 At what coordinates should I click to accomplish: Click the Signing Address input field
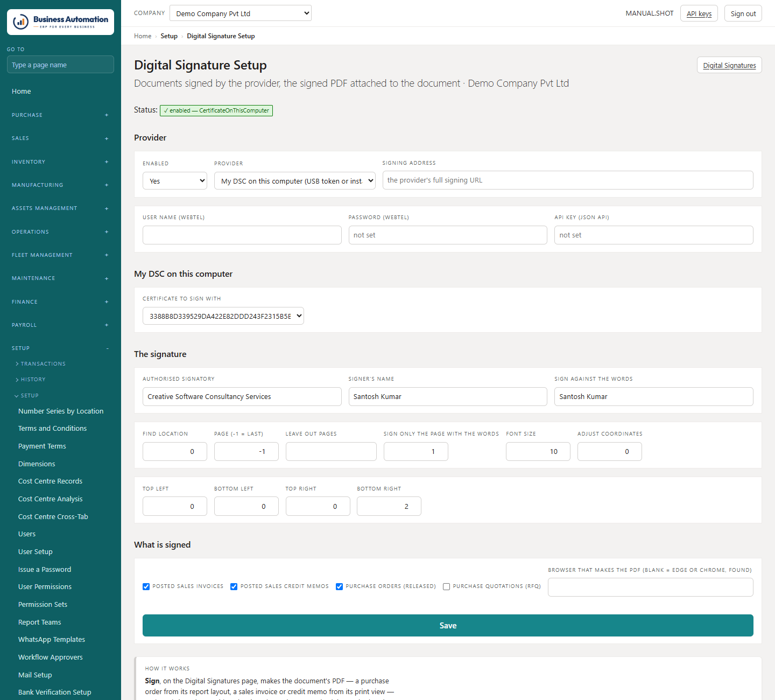[568, 180]
